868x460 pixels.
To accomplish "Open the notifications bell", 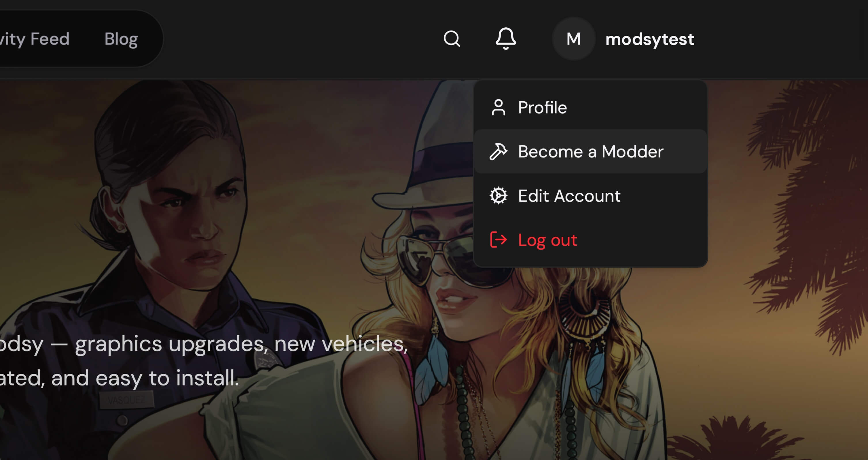I will click(x=506, y=39).
